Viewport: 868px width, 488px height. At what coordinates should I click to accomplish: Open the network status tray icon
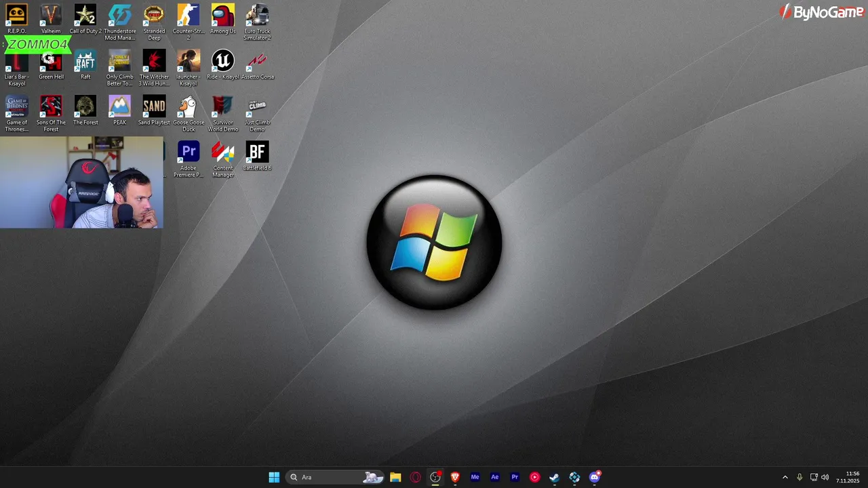click(x=814, y=477)
